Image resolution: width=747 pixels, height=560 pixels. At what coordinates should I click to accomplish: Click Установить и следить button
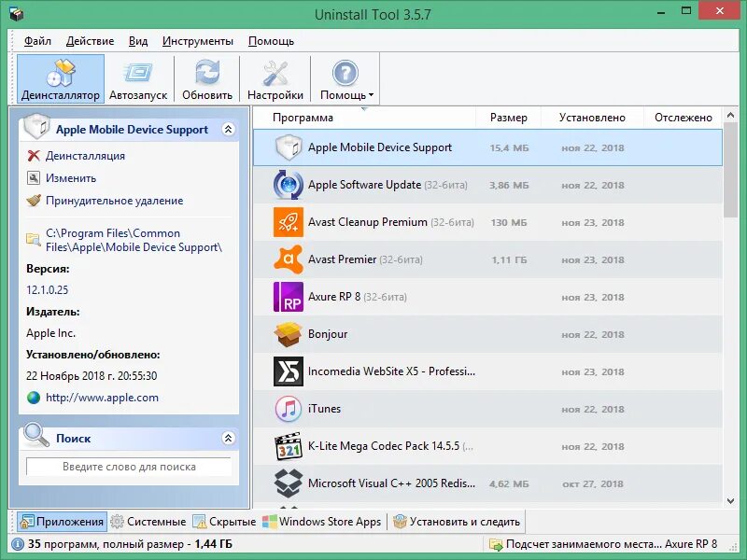pos(457,522)
